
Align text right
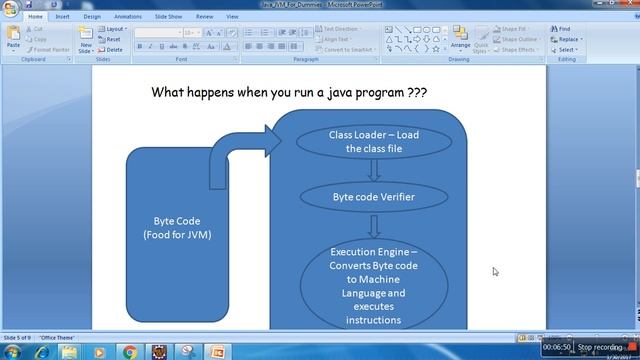click(x=271, y=47)
